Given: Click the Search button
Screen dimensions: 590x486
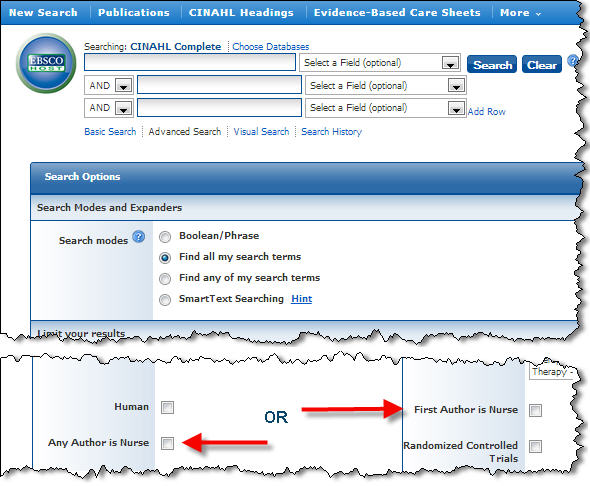Looking at the screenshot, I should click(492, 64).
